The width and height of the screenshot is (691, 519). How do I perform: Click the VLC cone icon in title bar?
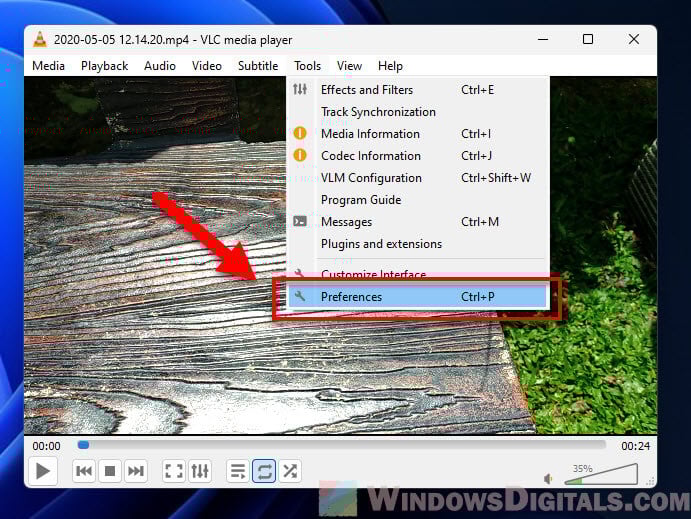coord(40,39)
